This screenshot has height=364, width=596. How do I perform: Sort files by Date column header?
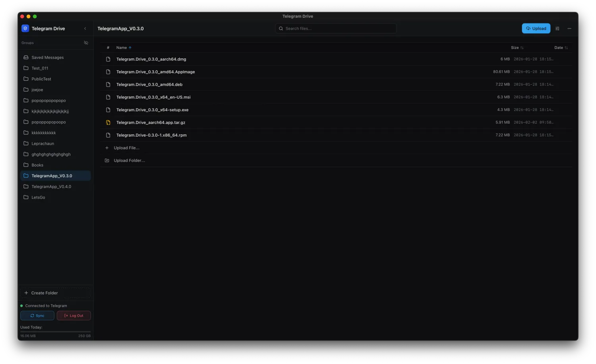[561, 48]
